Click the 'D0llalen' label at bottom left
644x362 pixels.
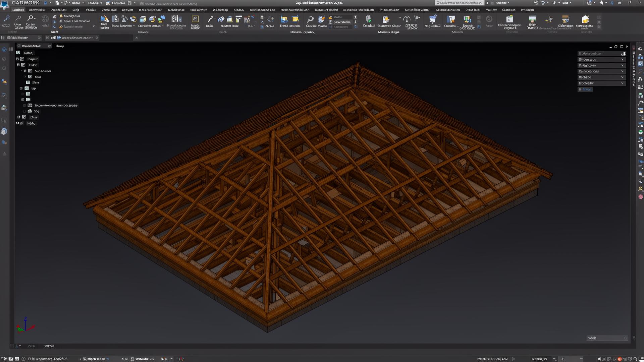tap(49, 346)
